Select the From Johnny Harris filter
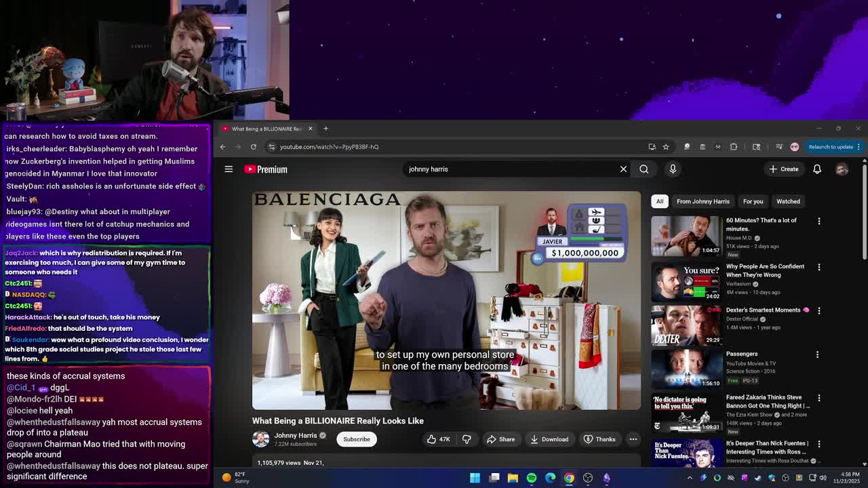The height and width of the screenshot is (488, 868). 703,201
